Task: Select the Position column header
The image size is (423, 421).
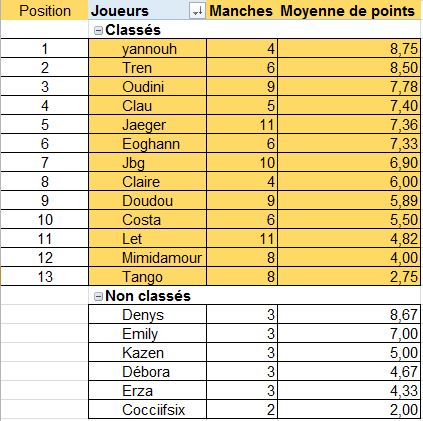Action: coord(45,11)
